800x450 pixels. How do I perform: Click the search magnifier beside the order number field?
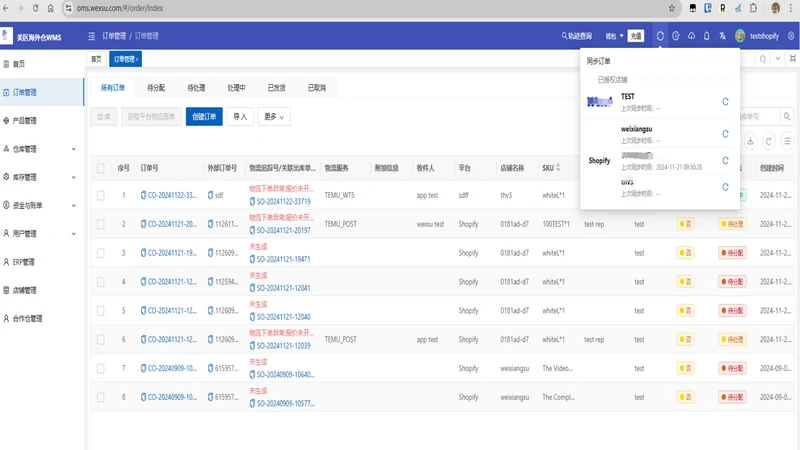pyautogui.click(x=787, y=116)
